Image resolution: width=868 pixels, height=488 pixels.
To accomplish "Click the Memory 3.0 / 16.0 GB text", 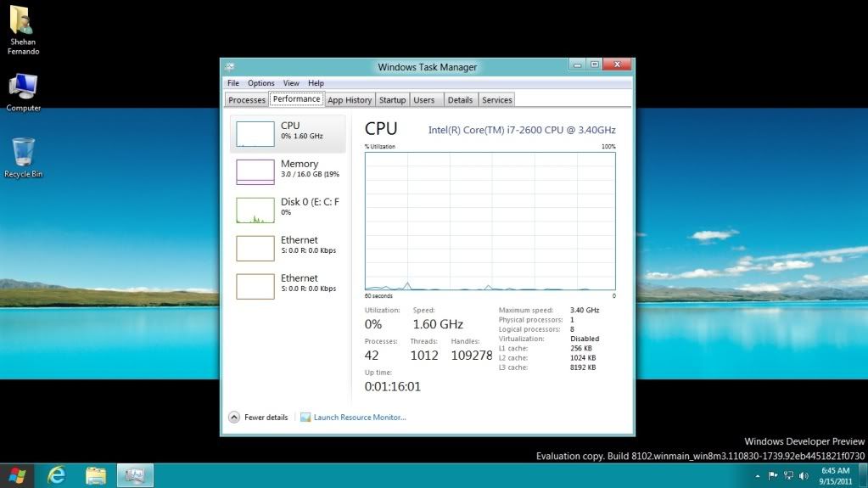I will [x=310, y=174].
